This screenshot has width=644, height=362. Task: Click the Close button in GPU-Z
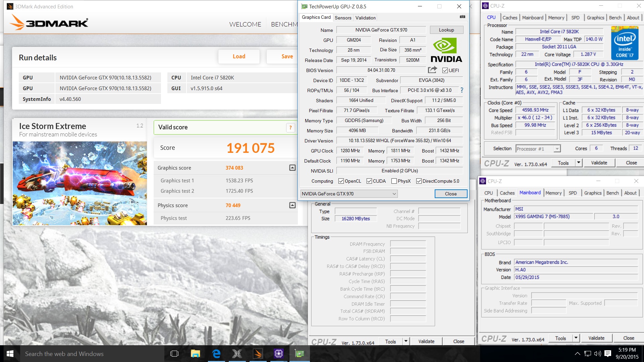tap(451, 194)
